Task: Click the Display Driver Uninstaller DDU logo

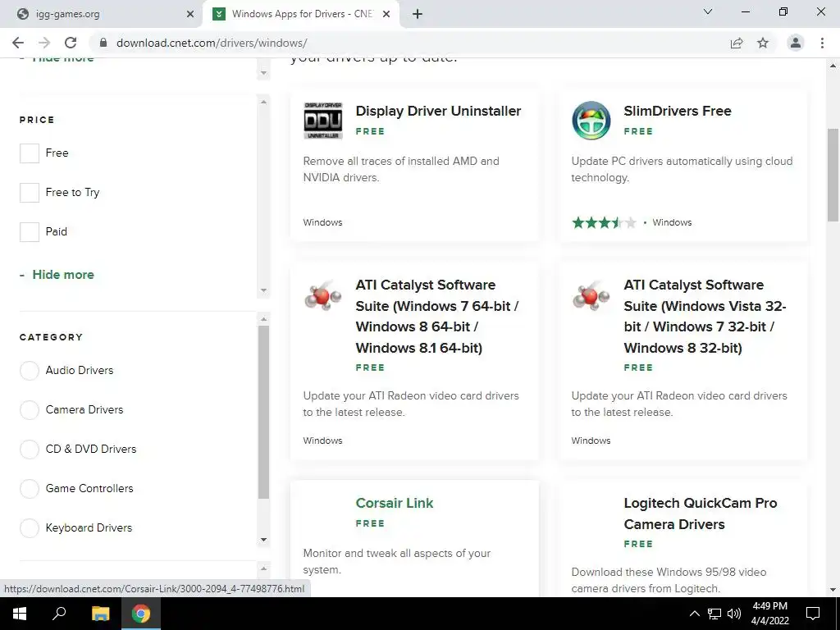Action: (x=323, y=121)
